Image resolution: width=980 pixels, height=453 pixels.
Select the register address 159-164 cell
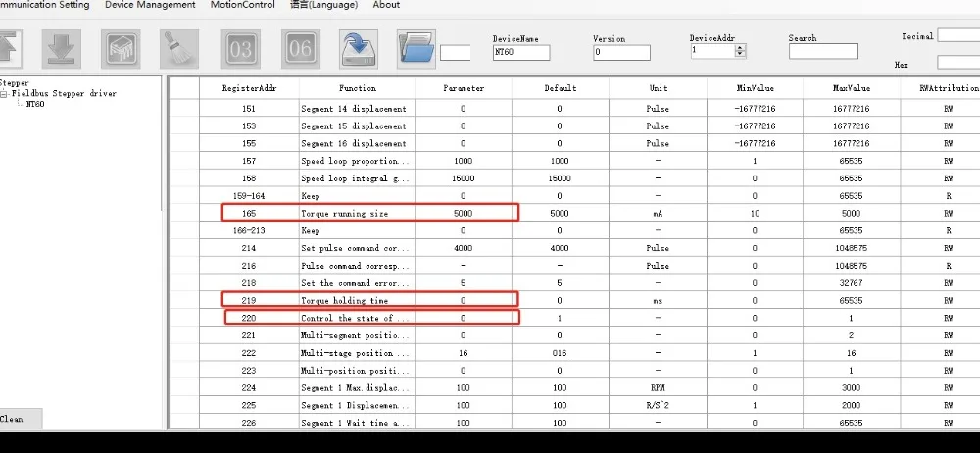click(249, 196)
